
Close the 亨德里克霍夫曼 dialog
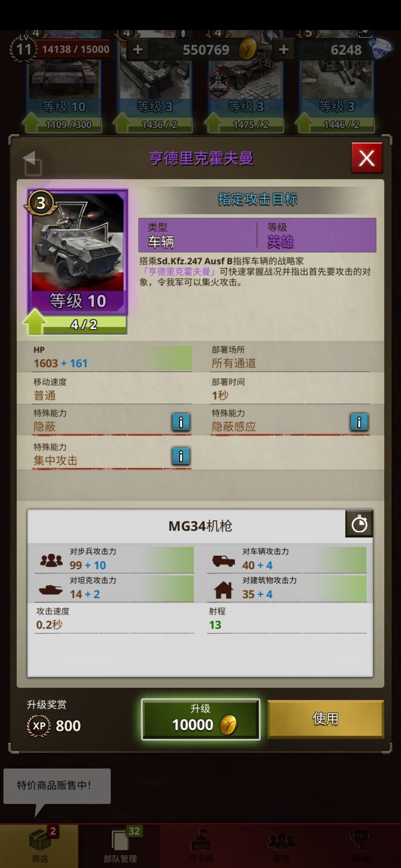point(367,158)
